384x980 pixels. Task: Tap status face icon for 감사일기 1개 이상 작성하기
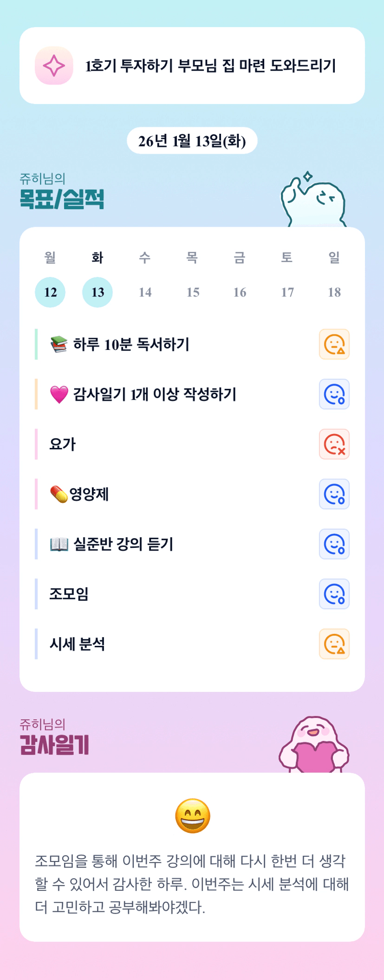[334, 394]
